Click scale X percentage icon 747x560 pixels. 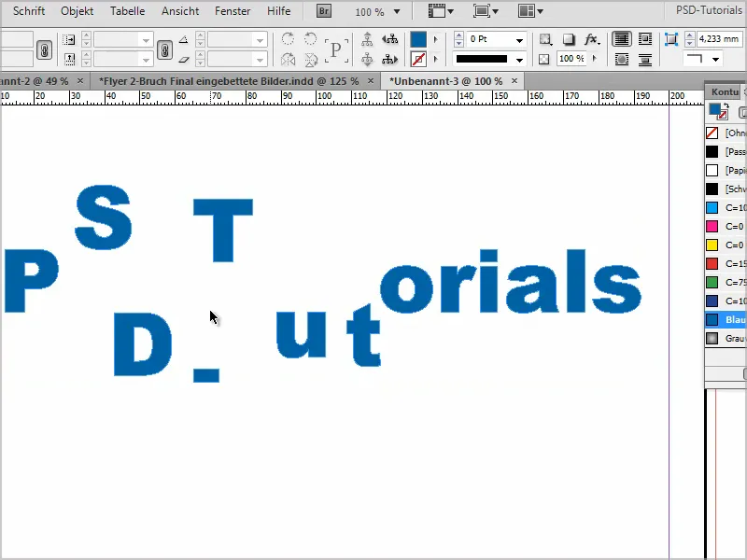69,39
